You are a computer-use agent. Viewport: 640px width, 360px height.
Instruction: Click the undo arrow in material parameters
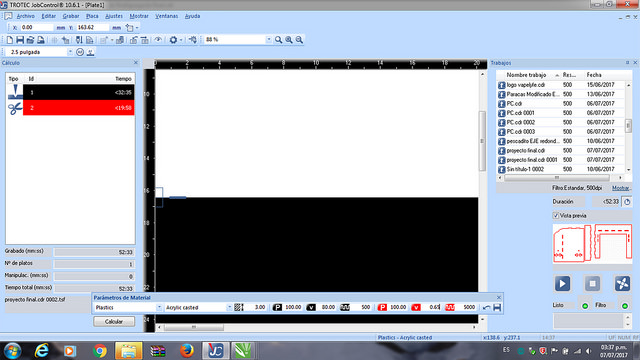[487, 307]
